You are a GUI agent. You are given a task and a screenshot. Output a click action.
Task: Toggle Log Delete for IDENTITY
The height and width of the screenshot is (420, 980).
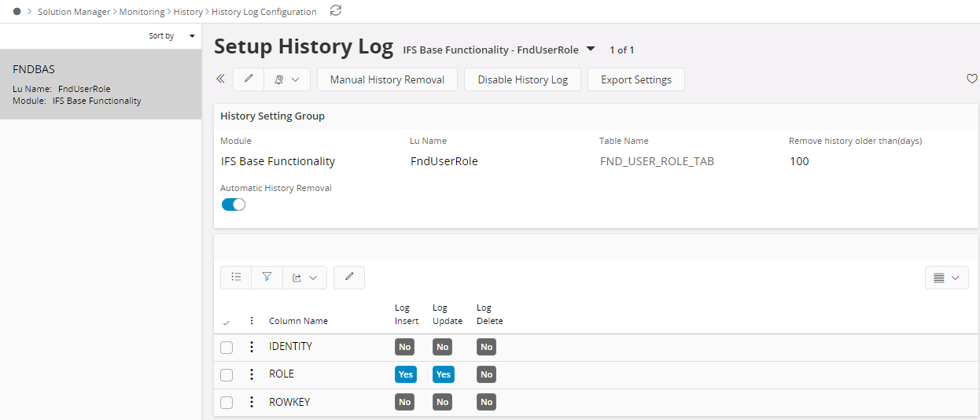487,347
